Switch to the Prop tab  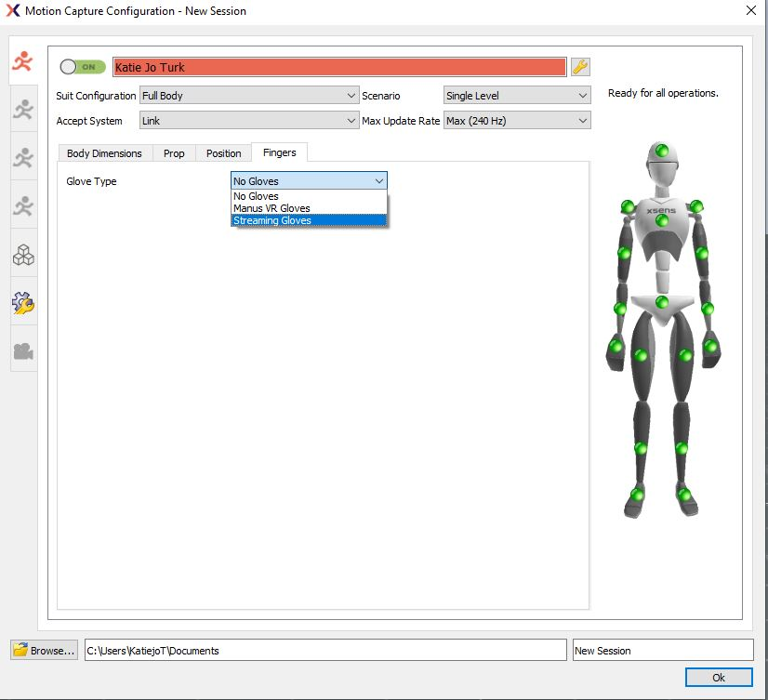pyautogui.click(x=174, y=152)
